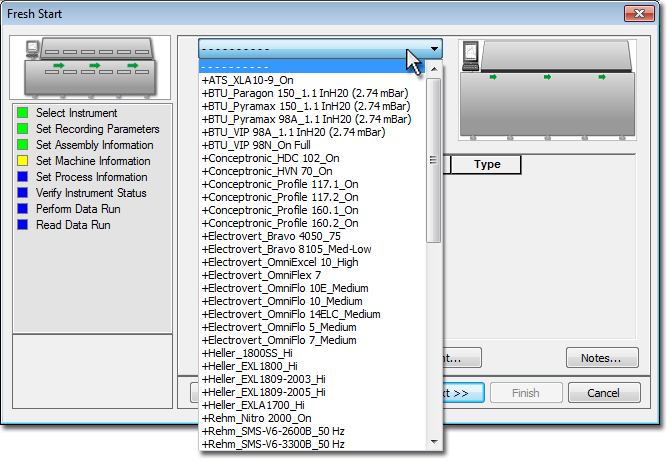The width and height of the screenshot is (672, 465).
Task: Select the blank dashed entry in the list
Action: point(312,67)
